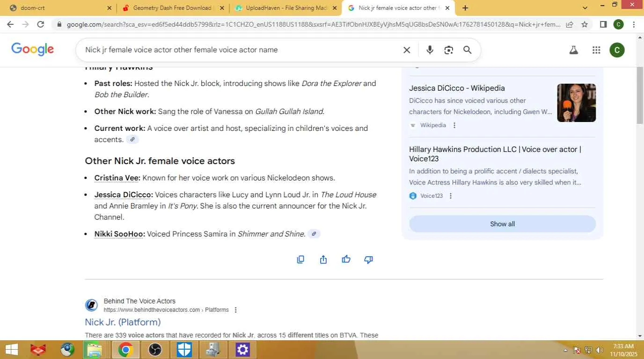Open the Chrome three-dot menu
This screenshot has height=359, width=644.
pos(634,24)
